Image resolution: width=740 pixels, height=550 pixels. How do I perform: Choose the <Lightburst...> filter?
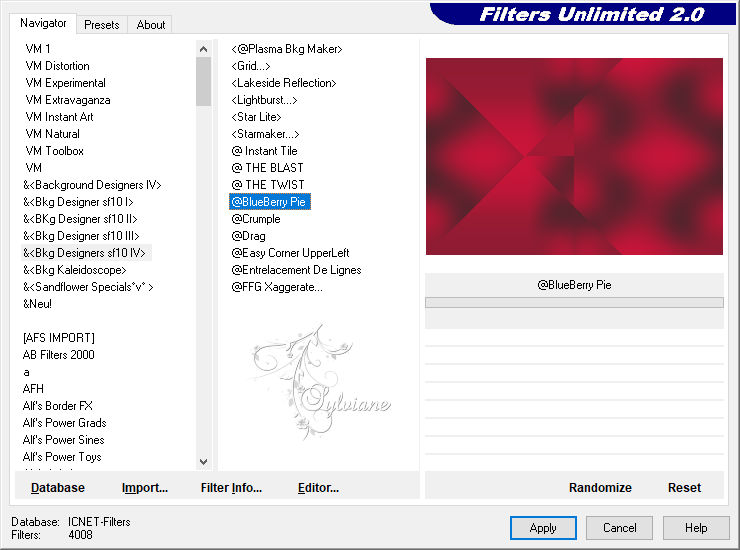[265, 100]
